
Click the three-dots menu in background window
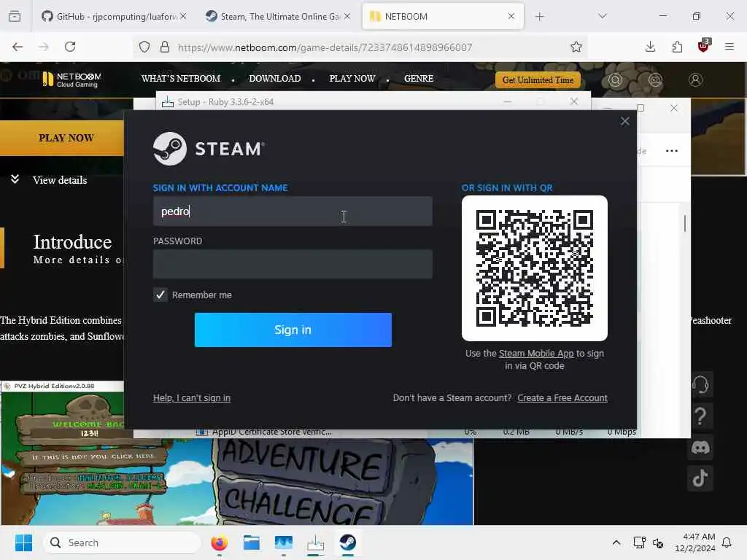pos(672,151)
